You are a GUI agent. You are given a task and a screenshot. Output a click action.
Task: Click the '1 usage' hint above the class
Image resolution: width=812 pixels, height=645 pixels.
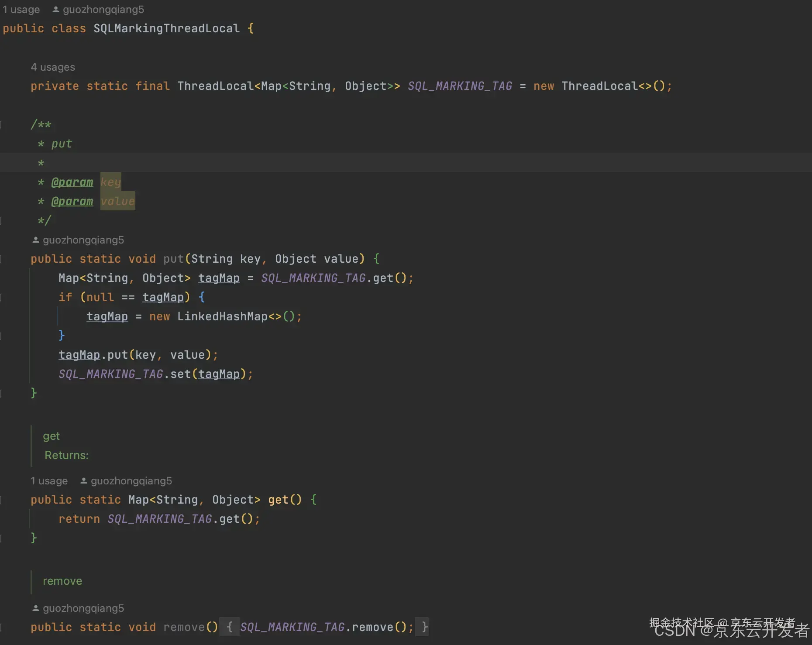(x=21, y=10)
